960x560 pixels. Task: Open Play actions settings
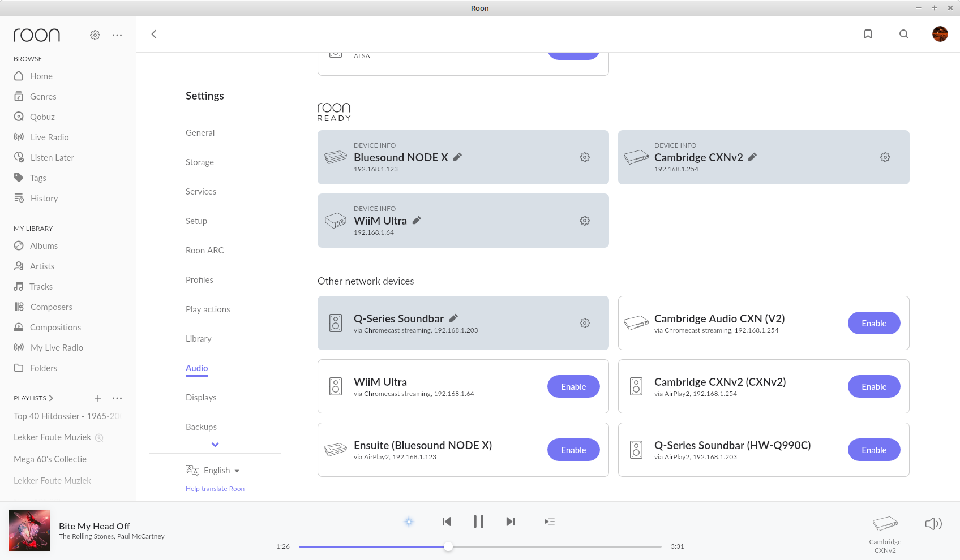208,309
